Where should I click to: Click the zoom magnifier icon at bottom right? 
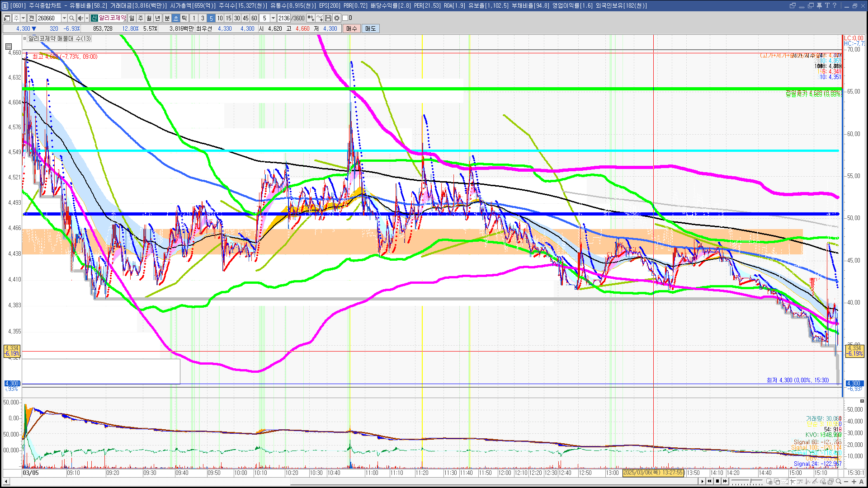[839, 481]
